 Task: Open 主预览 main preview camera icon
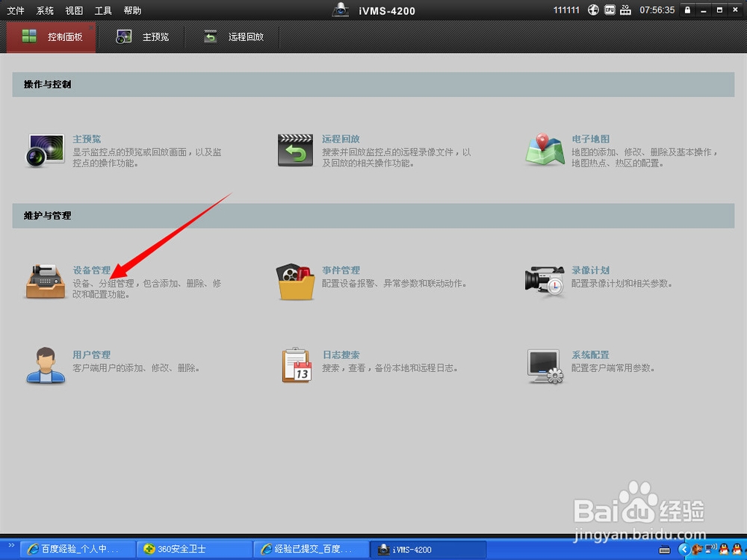[x=45, y=149]
